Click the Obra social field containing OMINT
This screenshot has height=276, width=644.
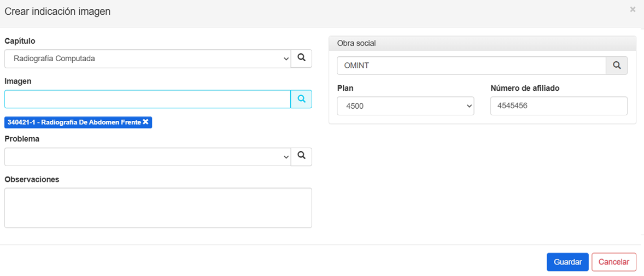coord(471,66)
